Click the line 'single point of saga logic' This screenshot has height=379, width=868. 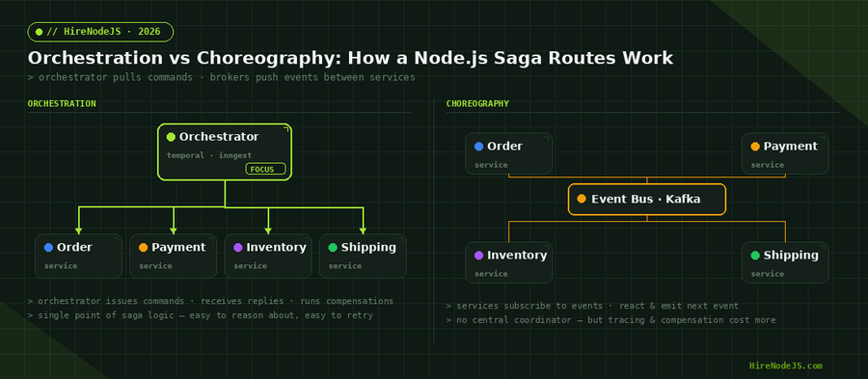click(x=201, y=315)
